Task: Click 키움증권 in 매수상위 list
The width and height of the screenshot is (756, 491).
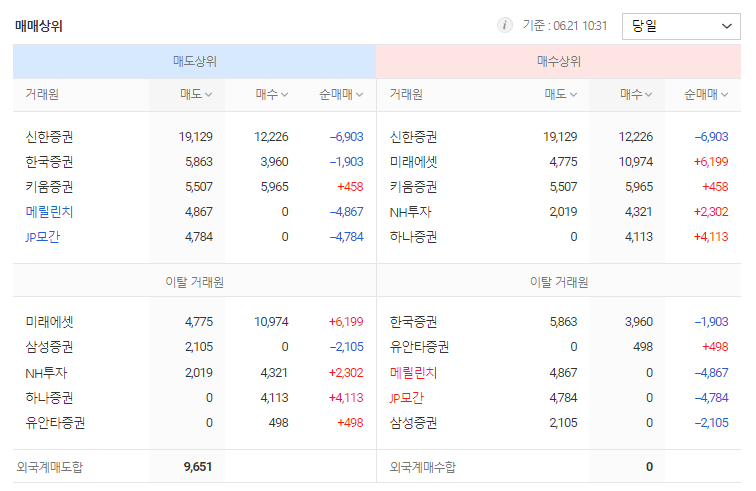Action: (x=413, y=187)
